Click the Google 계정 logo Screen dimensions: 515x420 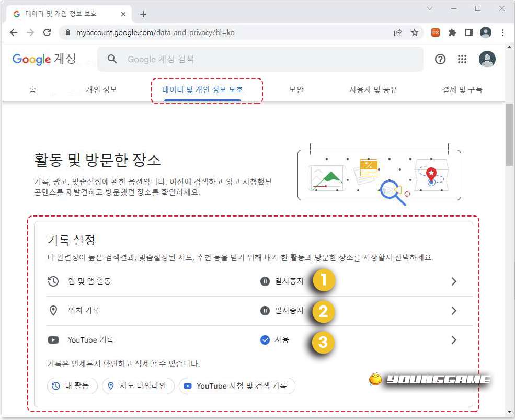[x=44, y=59]
